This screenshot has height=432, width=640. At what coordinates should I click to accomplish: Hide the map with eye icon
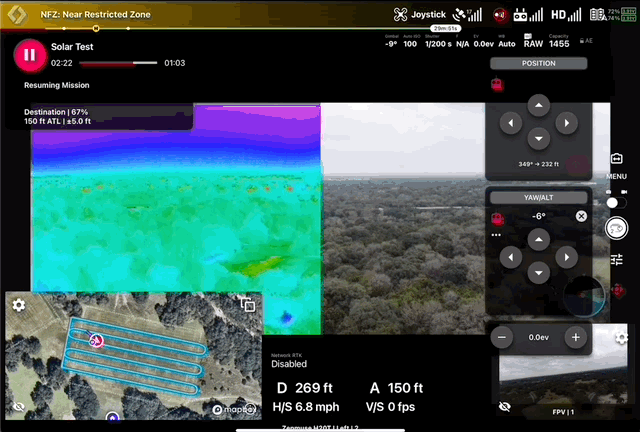[x=18, y=407]
